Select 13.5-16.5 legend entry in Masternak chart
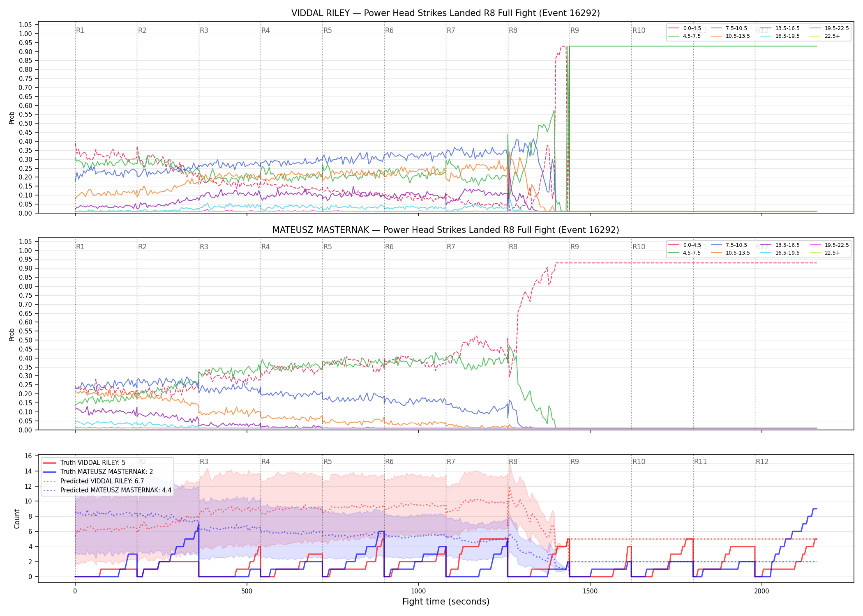863x616 pixels. [x=780, y=245]
